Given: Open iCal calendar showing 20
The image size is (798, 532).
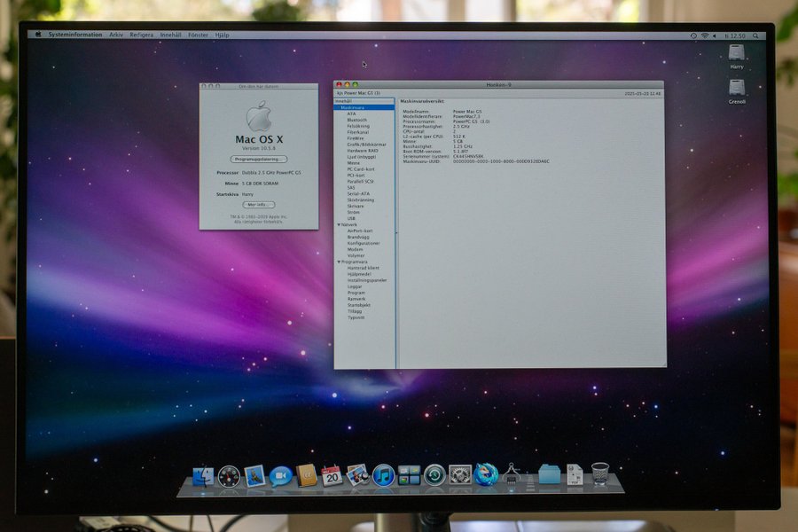Looking at the screenshot, I should (332, 476).
